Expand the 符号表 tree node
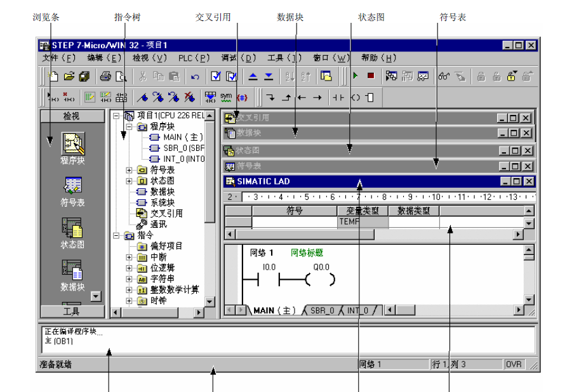The width and height of the screenshot is (586, 392). tap(130, 170)
